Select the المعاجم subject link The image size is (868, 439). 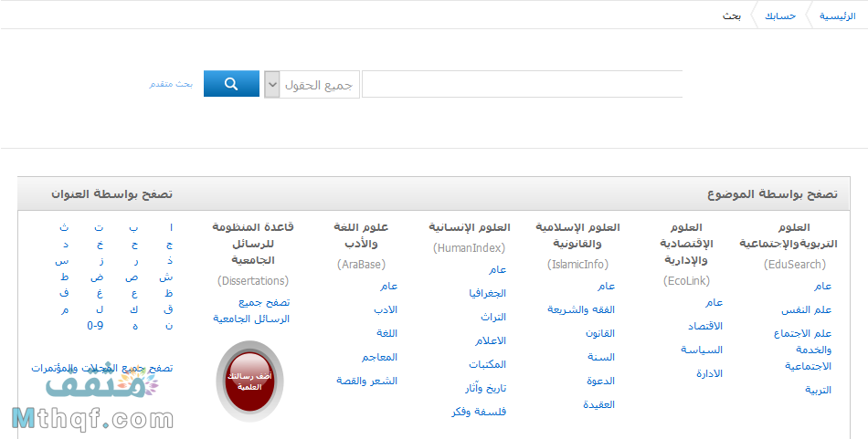click(x=380, y=357)
